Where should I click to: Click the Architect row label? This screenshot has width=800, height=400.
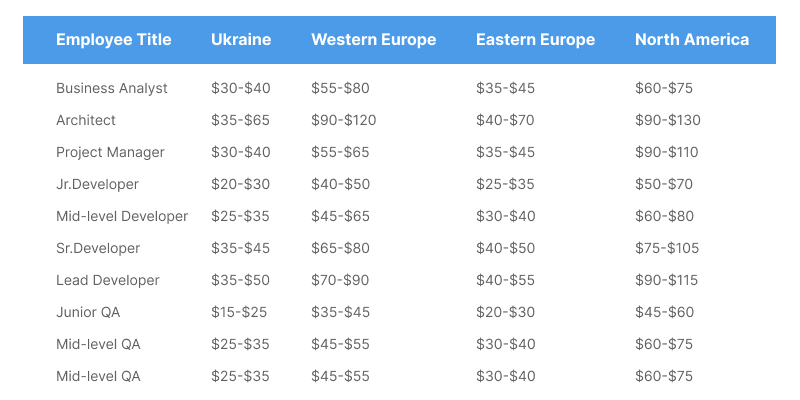(86, 120)
